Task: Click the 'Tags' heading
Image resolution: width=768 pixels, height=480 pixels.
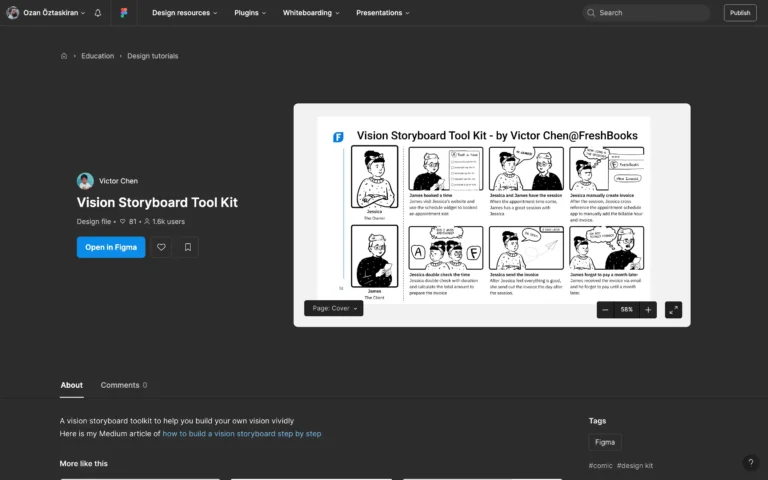Action: [598, 420]
